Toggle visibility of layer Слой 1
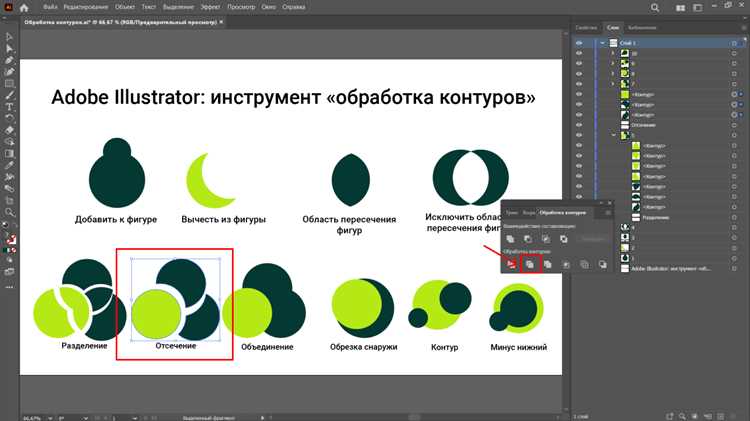 pos(579,43)
